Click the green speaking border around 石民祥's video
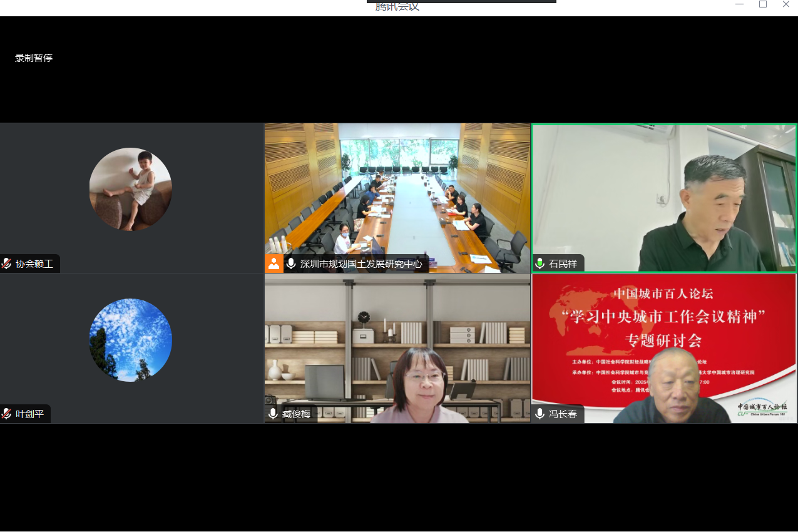 pyautogui.click(x=664, y=125)
